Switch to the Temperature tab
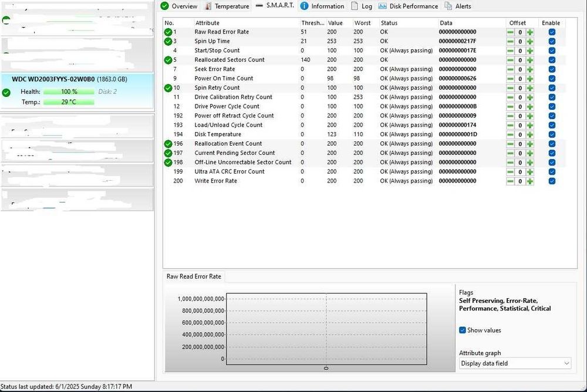Image resolution: width=587 pixels, height=392 pixels. [227, 6]
